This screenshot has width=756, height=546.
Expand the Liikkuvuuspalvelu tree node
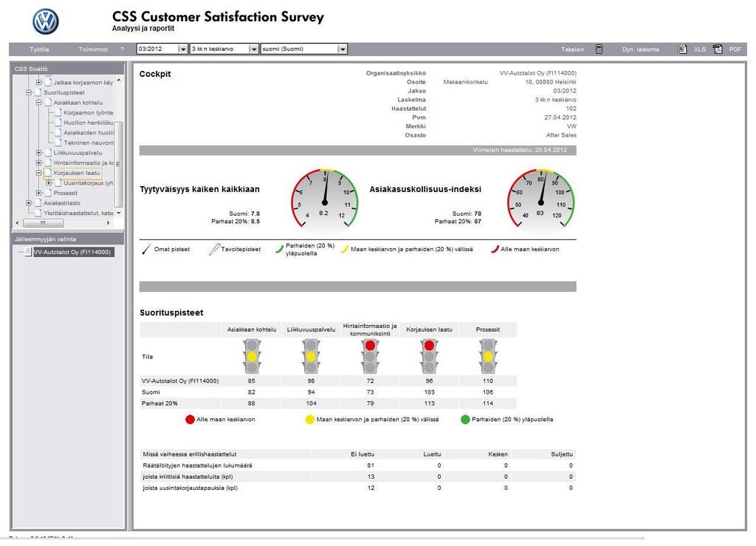[x=39, y=152]
